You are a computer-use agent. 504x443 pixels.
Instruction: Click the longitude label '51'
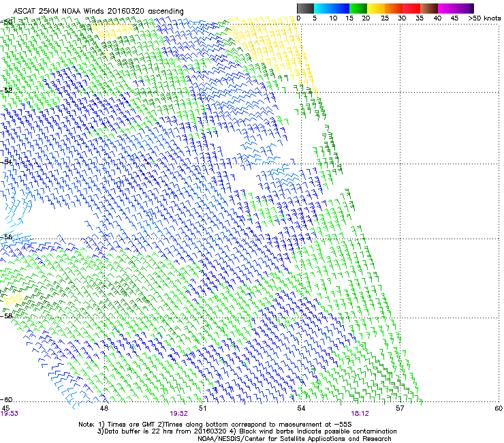[202, 408]
